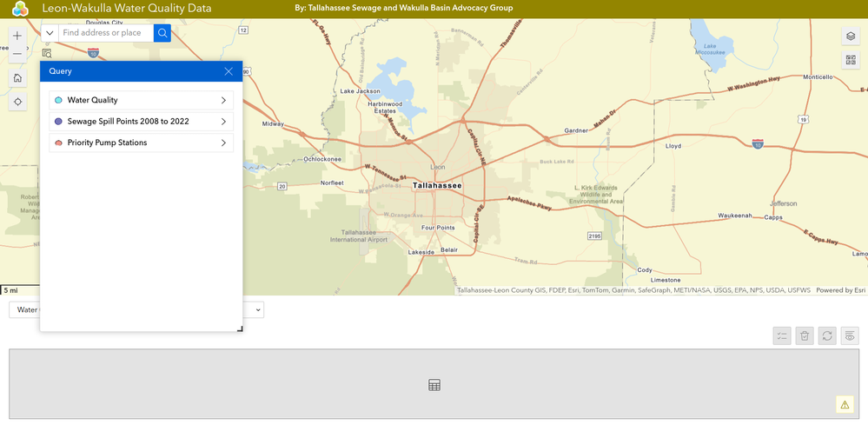Click the yellow warning triangle icon
868x425 pixels.
point(845,404)
